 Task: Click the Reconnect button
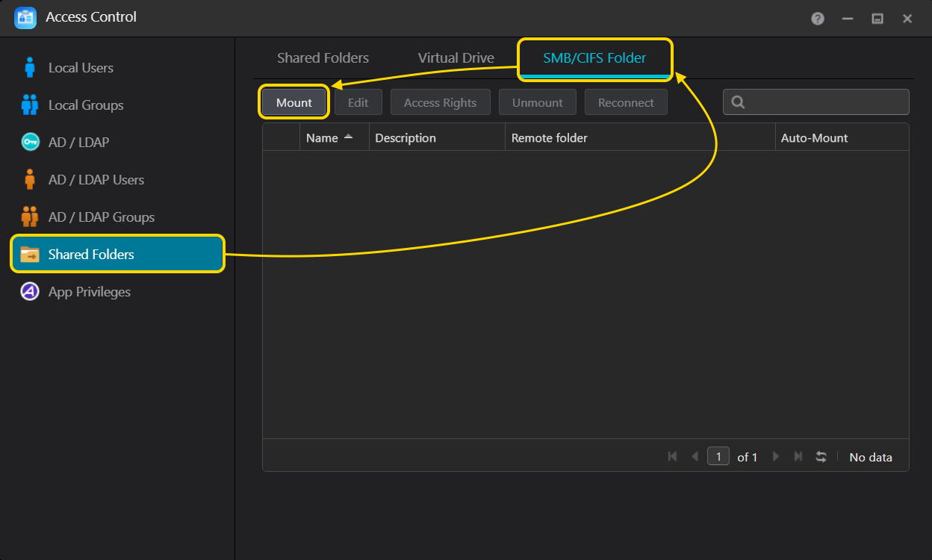coord(626,103)
